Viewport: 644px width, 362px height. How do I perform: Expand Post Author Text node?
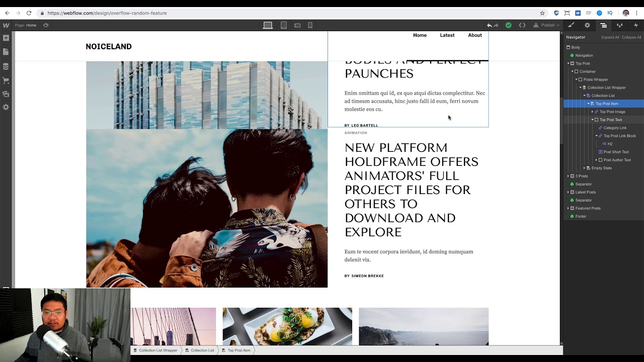coord(596,160)
